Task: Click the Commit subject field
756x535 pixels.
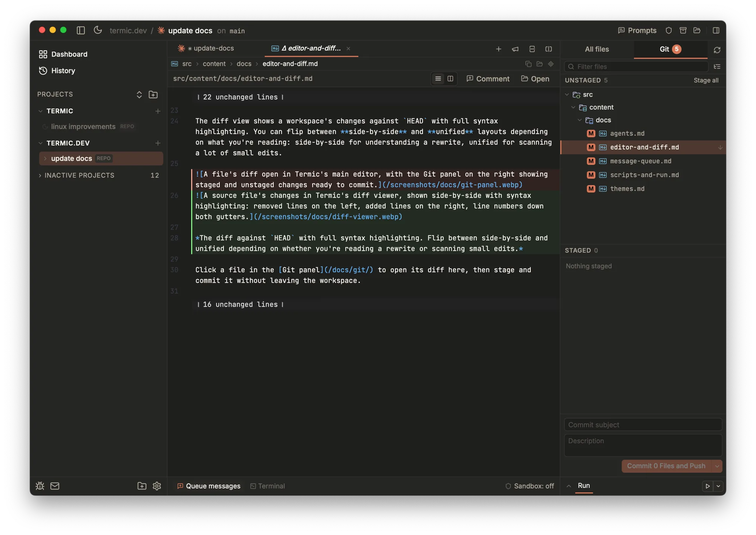Action: [643, 425]
